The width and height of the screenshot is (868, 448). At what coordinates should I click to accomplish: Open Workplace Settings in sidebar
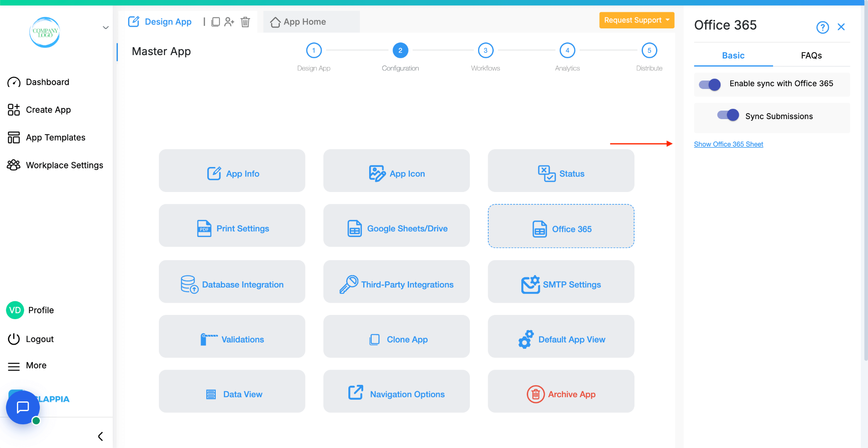[x=55, y=165]
